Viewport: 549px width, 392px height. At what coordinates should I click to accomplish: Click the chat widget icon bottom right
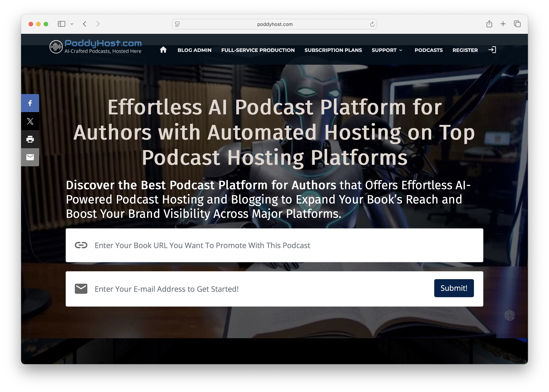point(510,315)
